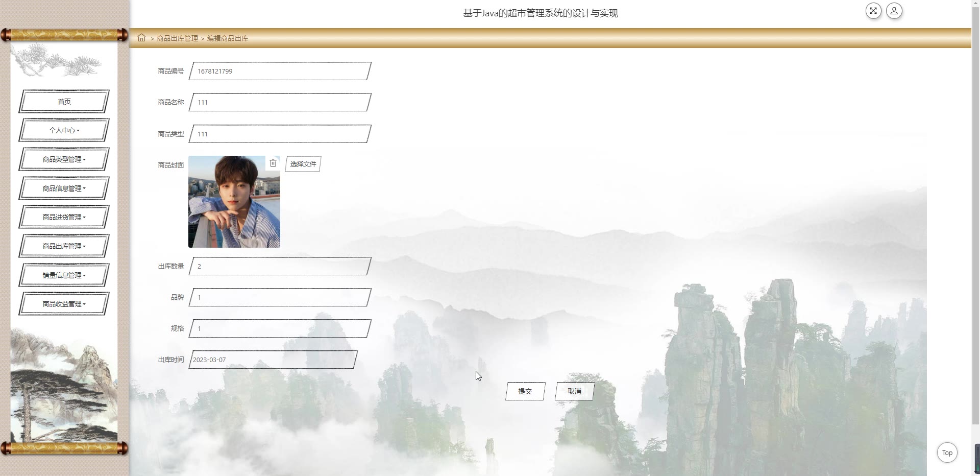Expand the 销量信息管理 menu

pyautogui.click(x=64, y=275)
